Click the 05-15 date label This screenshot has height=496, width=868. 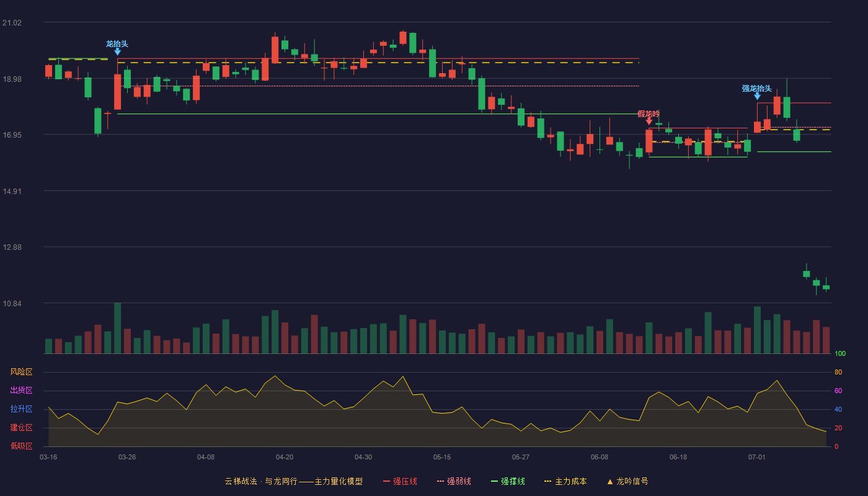coord(442,457)
